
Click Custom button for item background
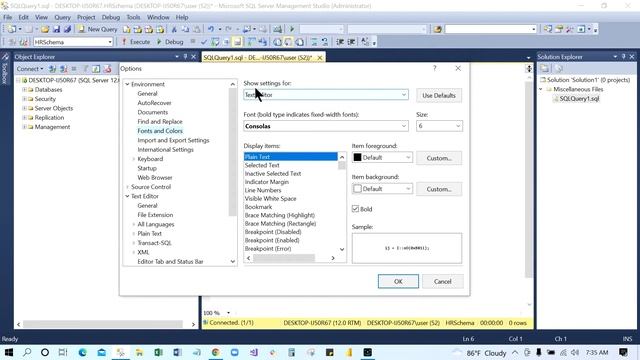pyautogui.click(x=439, y=189)
